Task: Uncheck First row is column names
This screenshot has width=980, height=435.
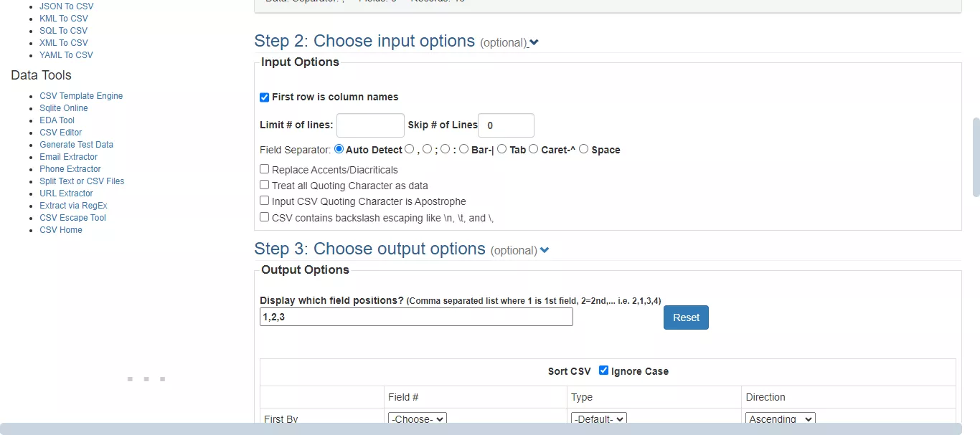Action: point(264,97)
